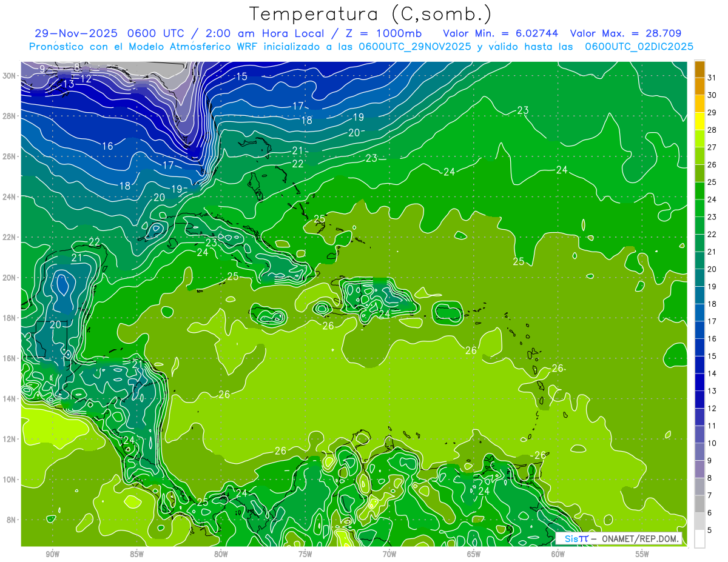Click the "SisTT – ONAMET/REP.DOM." label
This screenshot has width=728, height=562.
(x=618, y=539)
